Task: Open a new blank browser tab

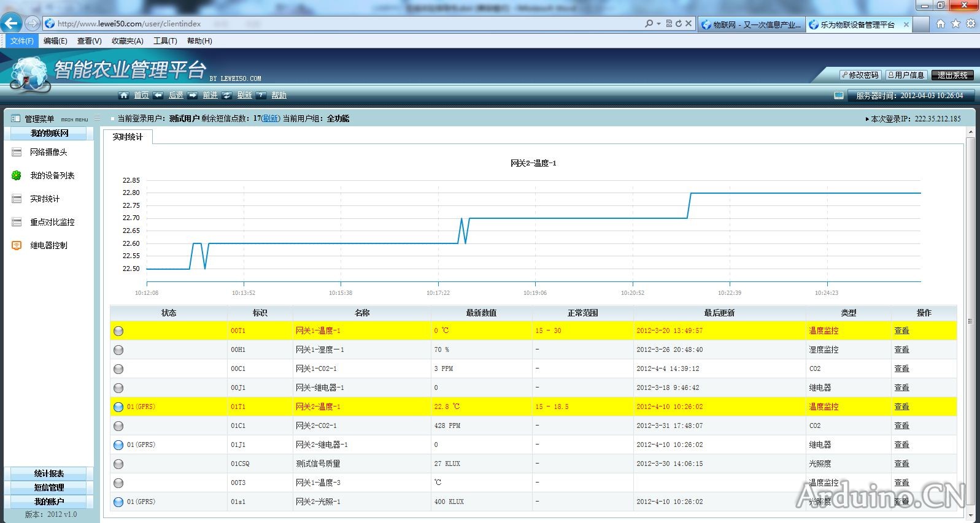Action: [x=920, y=25]
